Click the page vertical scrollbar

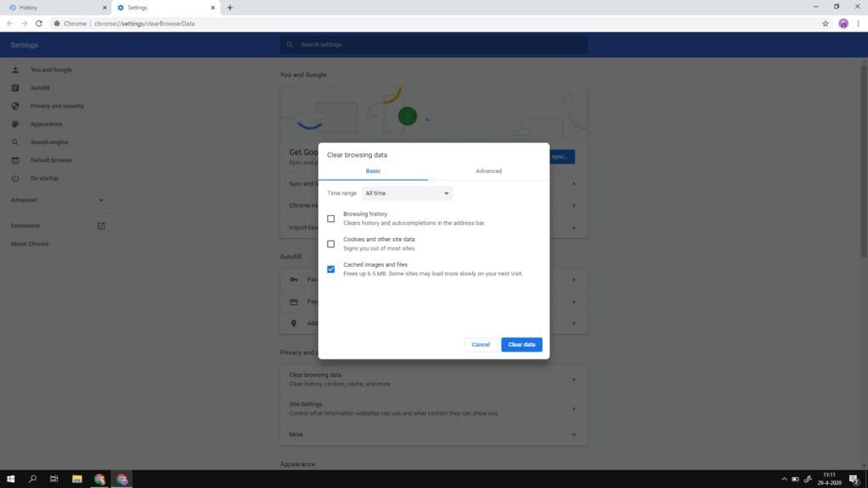click(x=864, y=160)
